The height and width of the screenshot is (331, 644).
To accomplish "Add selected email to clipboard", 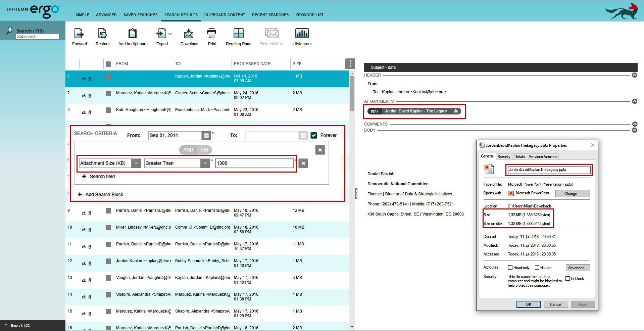I will 133,33.
